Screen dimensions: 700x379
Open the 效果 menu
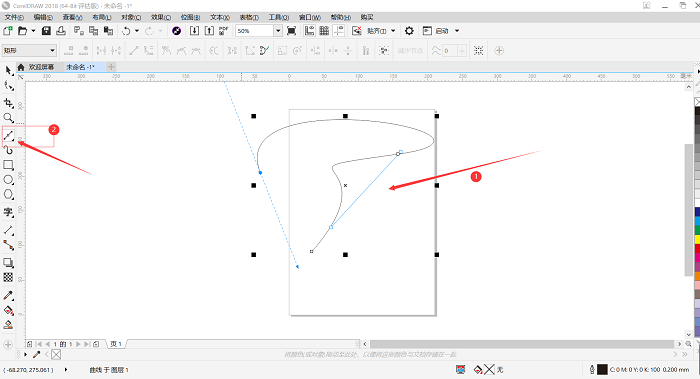(x=161, y=17)
